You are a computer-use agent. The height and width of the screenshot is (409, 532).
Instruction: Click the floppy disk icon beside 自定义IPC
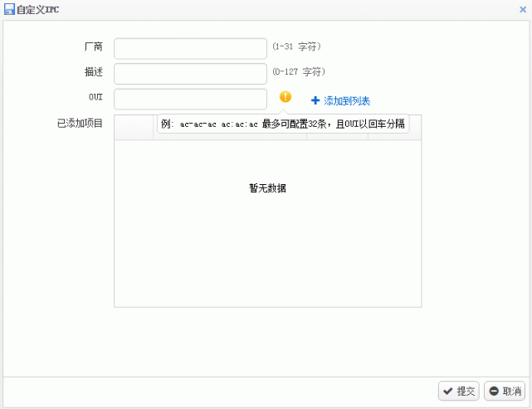pyautogui.click(x=10, y=9)
